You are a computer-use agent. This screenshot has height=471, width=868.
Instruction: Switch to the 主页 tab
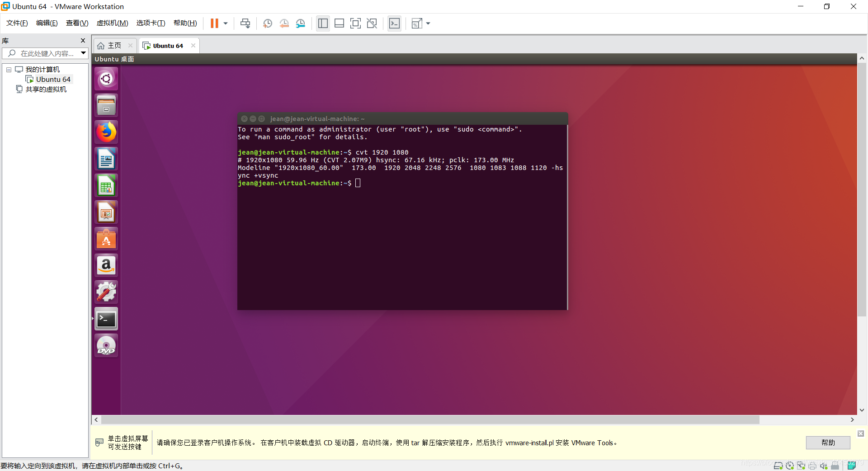coord(112,45)
